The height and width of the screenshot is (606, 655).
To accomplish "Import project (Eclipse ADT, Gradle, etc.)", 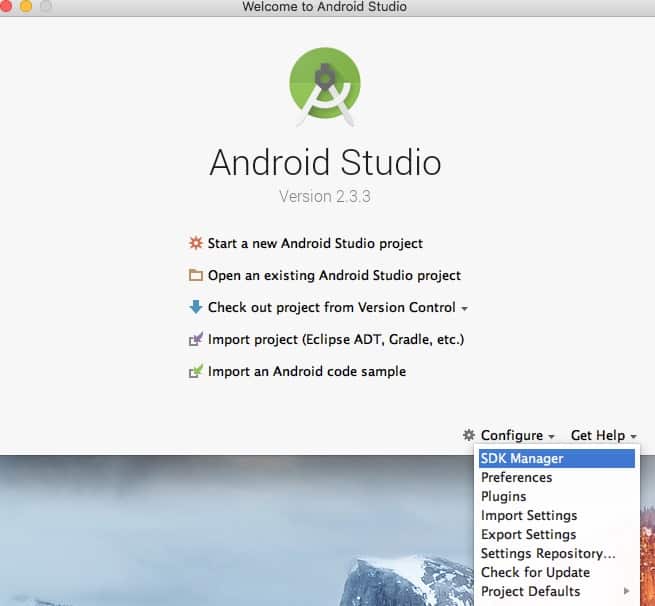I will (336, 340).
